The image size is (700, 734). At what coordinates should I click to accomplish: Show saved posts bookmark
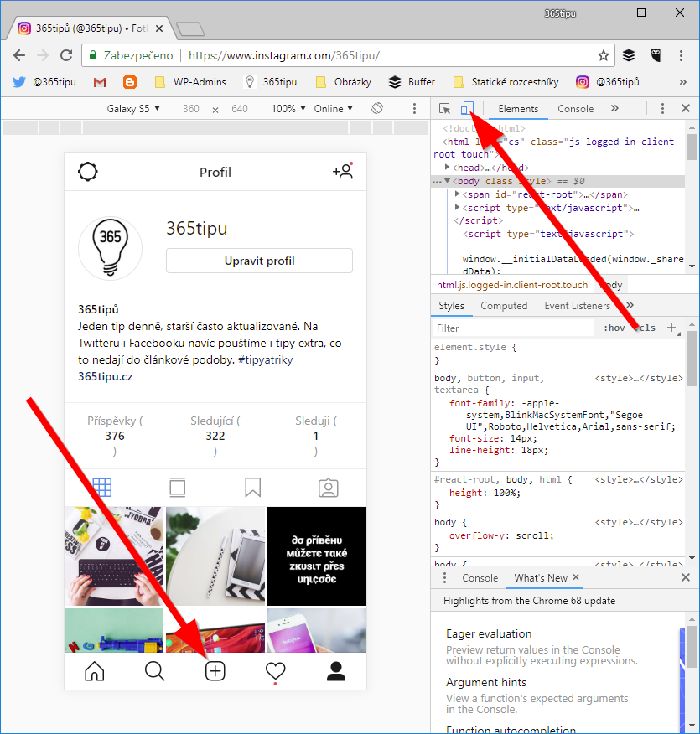(253, 488)
